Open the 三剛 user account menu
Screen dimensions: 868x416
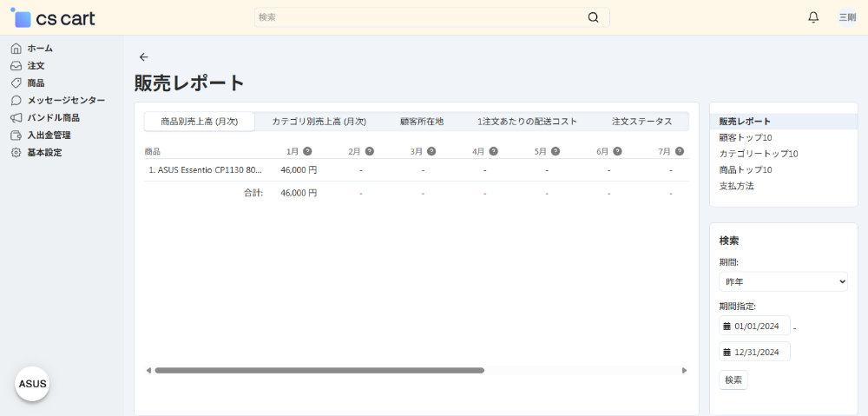846,17
